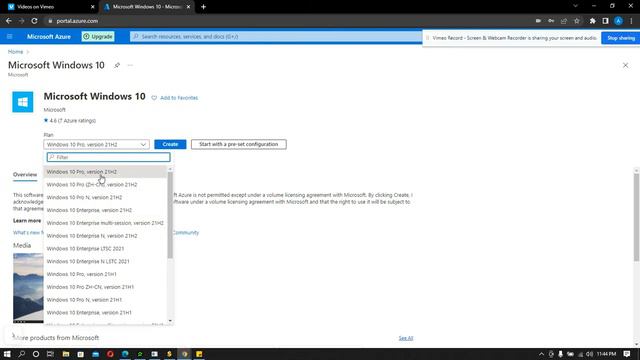Open Windows Start menu
The height and width of the screenshot is (360, 640).
pos(7,354)
